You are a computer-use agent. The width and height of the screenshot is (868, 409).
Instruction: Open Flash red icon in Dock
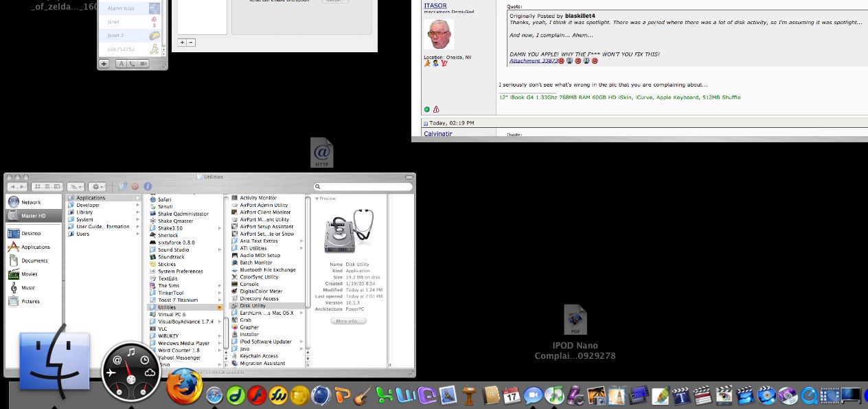click(258, 395)
